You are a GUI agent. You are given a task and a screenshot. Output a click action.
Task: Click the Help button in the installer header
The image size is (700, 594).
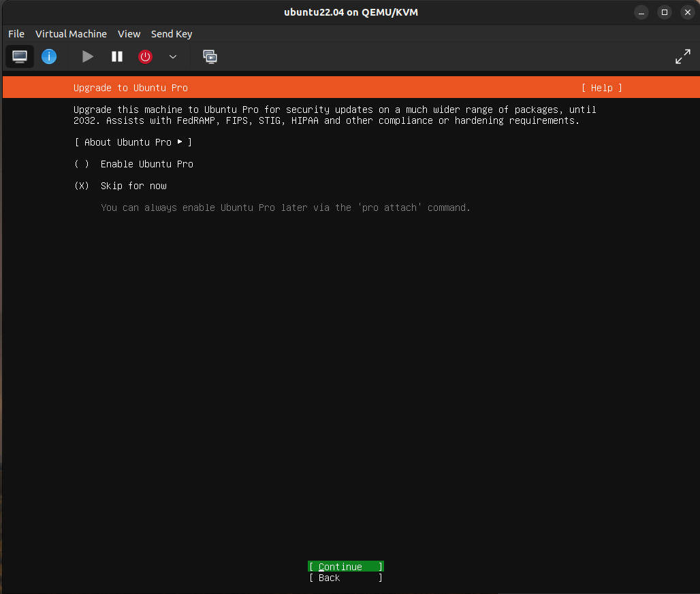pos(601,88)
